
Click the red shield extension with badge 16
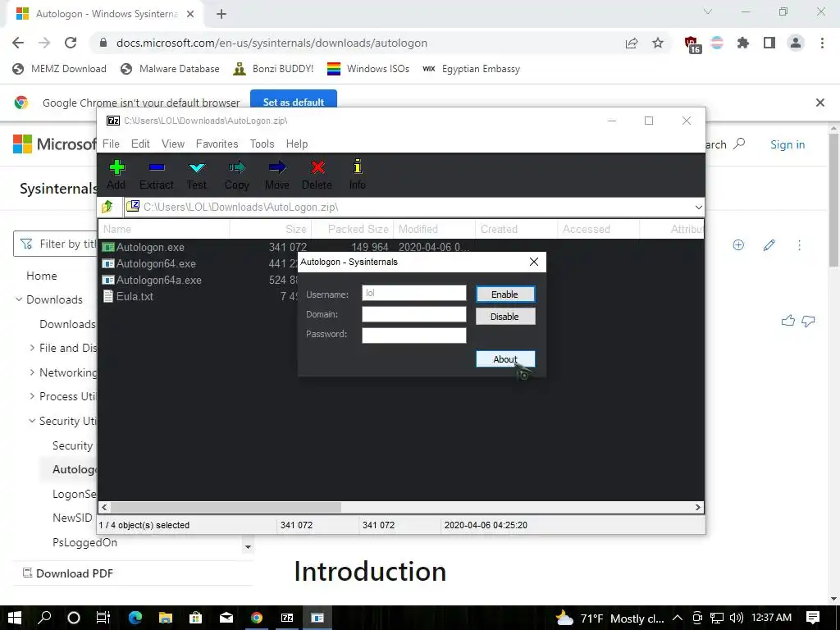692,44
